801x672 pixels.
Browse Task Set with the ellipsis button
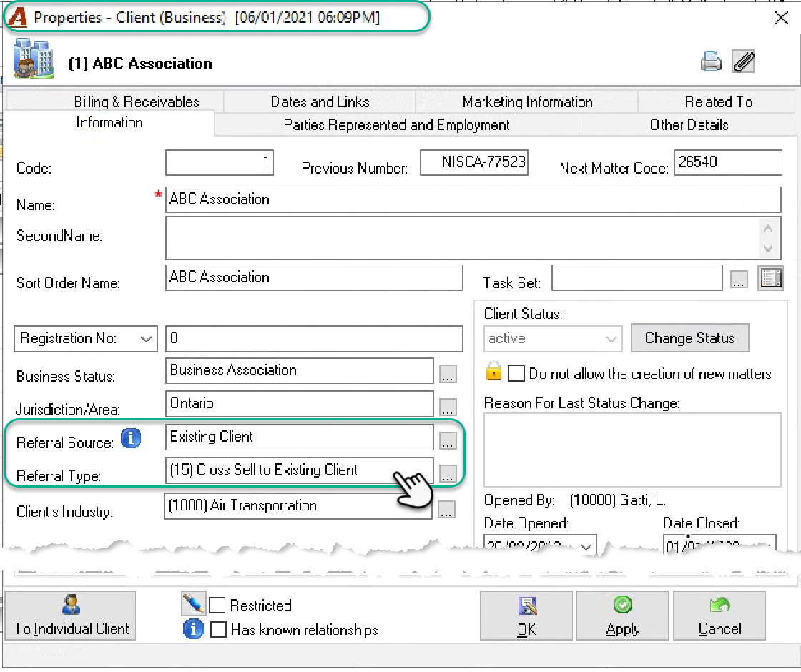[739, 279]
